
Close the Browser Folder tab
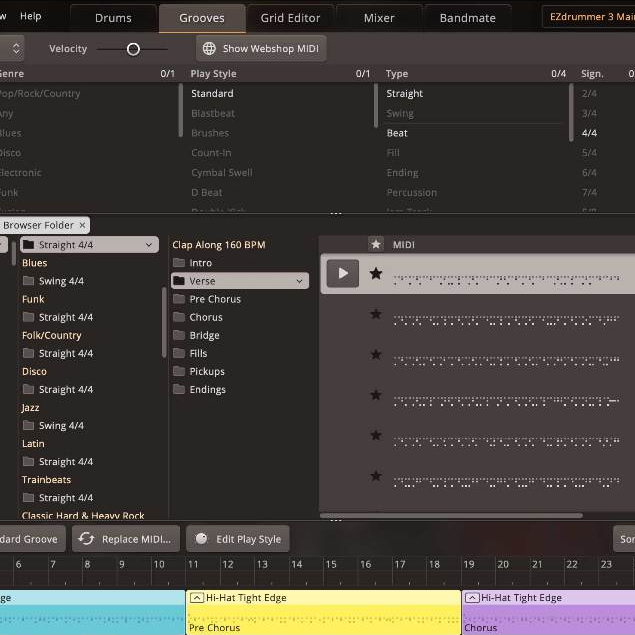[x=83, y=225]
